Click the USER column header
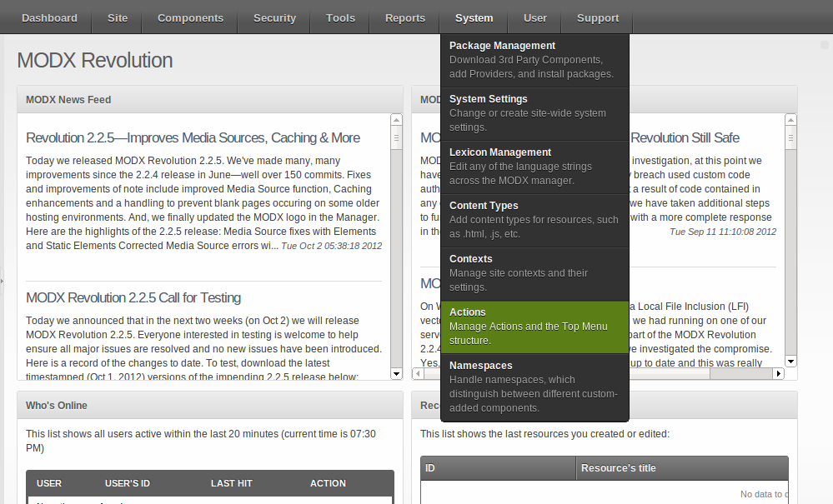 coord(49,483)
